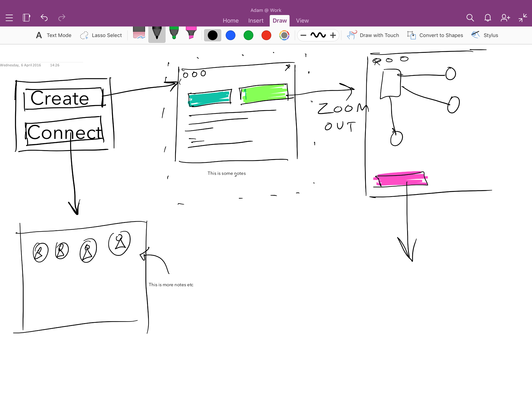
Task: Open the notebook pages panel icon
Action: (x=26, y=18)
